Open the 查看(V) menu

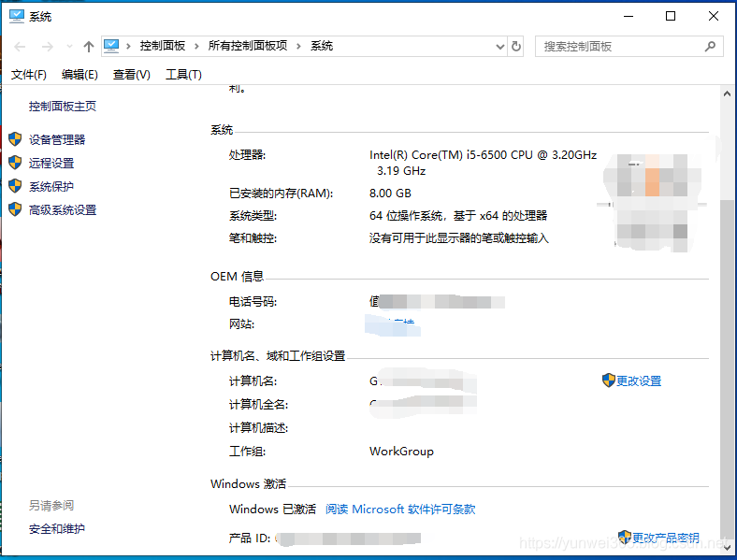(x=132, y=74)
